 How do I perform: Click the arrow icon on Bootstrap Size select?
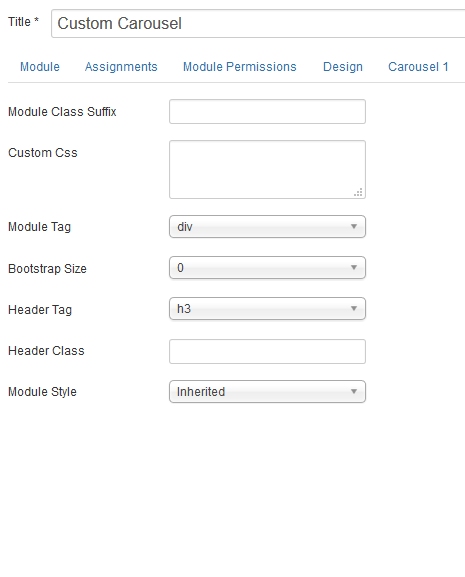[x=354, y=268]
